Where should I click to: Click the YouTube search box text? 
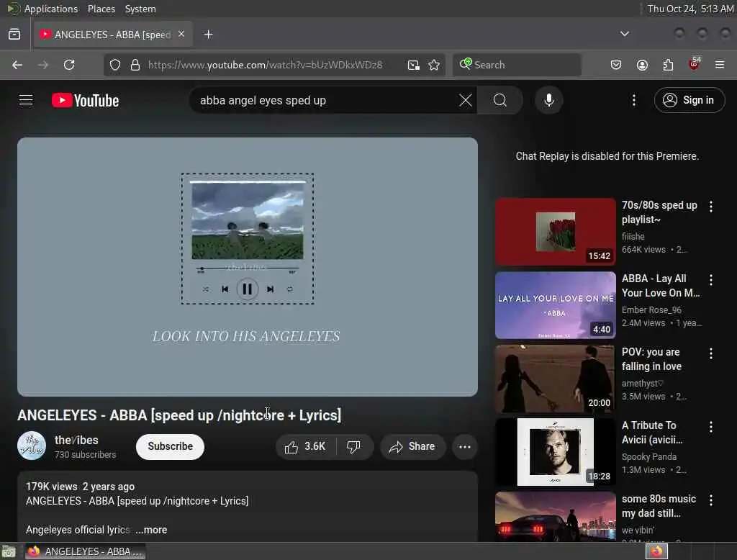[x=263, y=100]
